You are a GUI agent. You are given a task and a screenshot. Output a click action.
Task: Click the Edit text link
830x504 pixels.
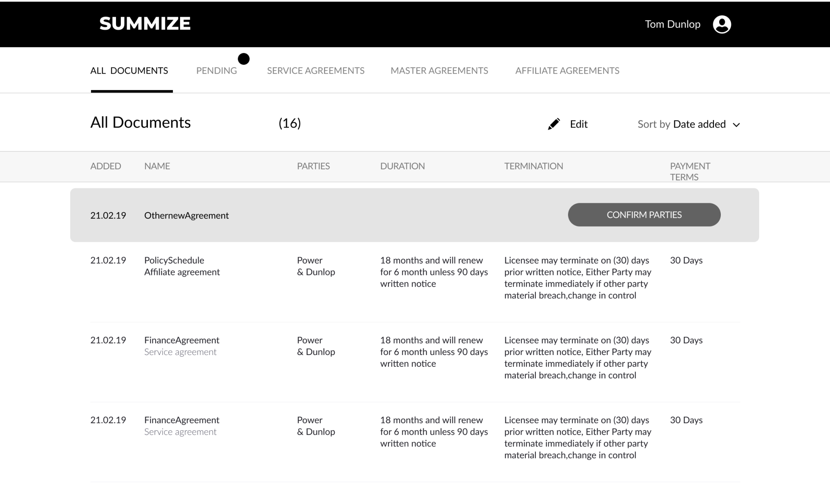click(579, 124)
